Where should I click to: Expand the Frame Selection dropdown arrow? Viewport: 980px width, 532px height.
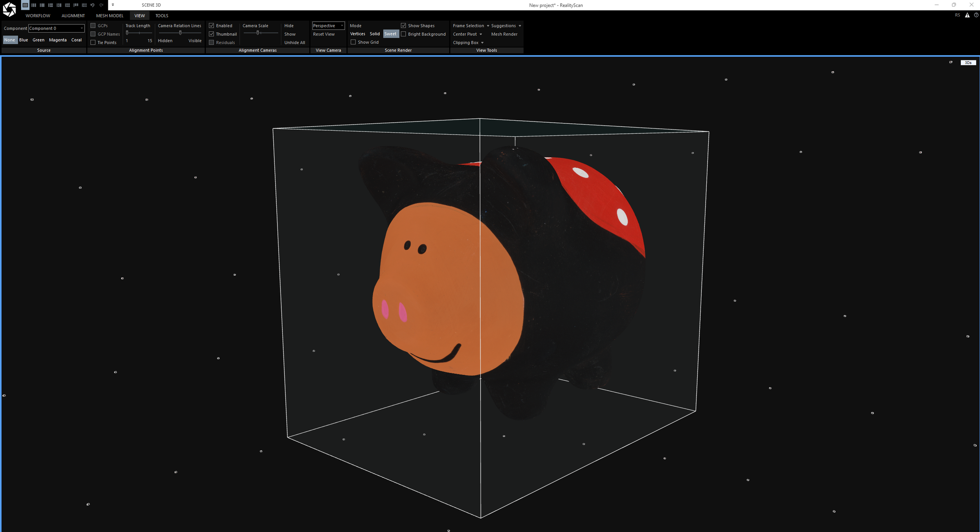[x=488, y=26]
